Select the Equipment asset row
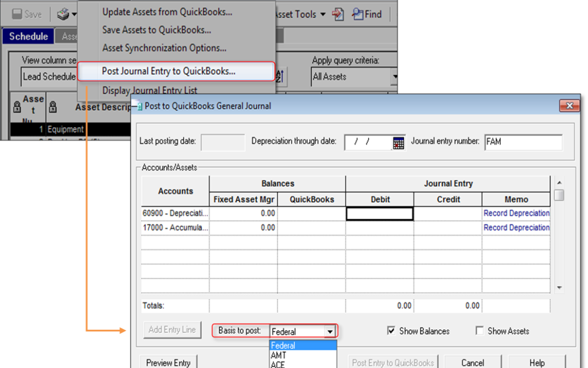588x368 pixels. tap(70, 130)
